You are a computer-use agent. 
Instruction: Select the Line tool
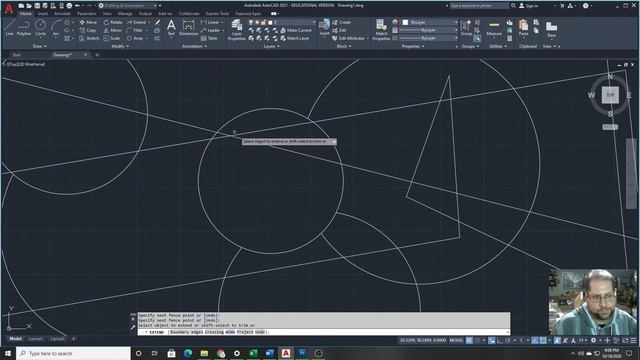click(x=9, y=27)
